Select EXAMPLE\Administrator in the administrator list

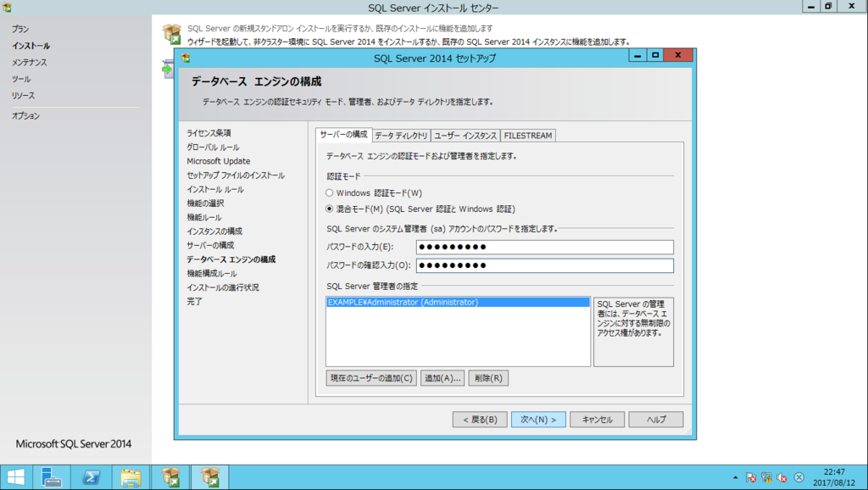(458, 301)
